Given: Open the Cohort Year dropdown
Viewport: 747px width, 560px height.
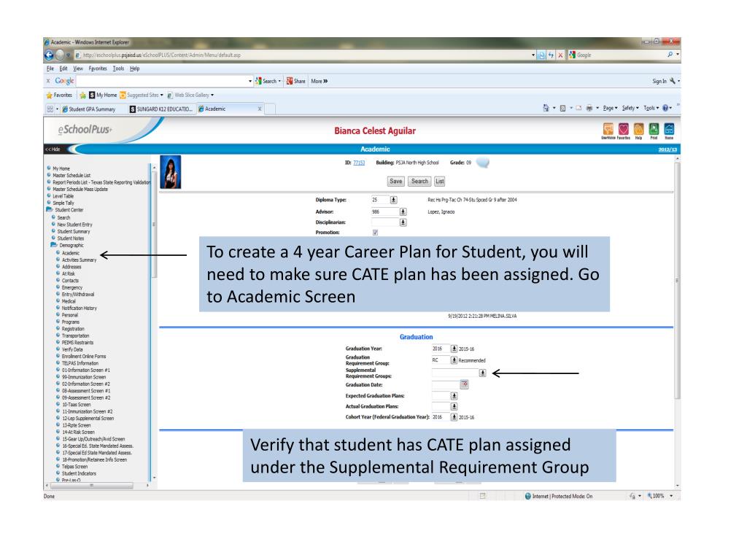Looking at the screenshot, I should 454,416.
